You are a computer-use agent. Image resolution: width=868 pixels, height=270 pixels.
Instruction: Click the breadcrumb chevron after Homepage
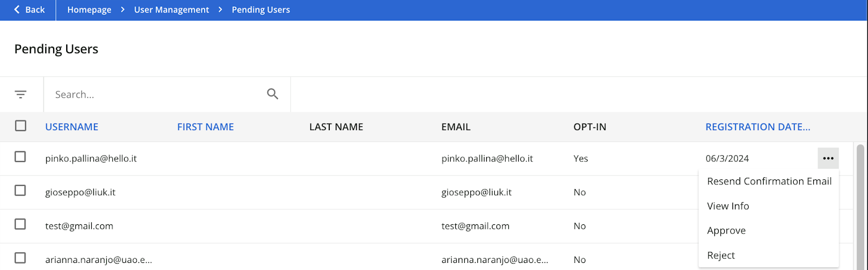coord(123,10)
